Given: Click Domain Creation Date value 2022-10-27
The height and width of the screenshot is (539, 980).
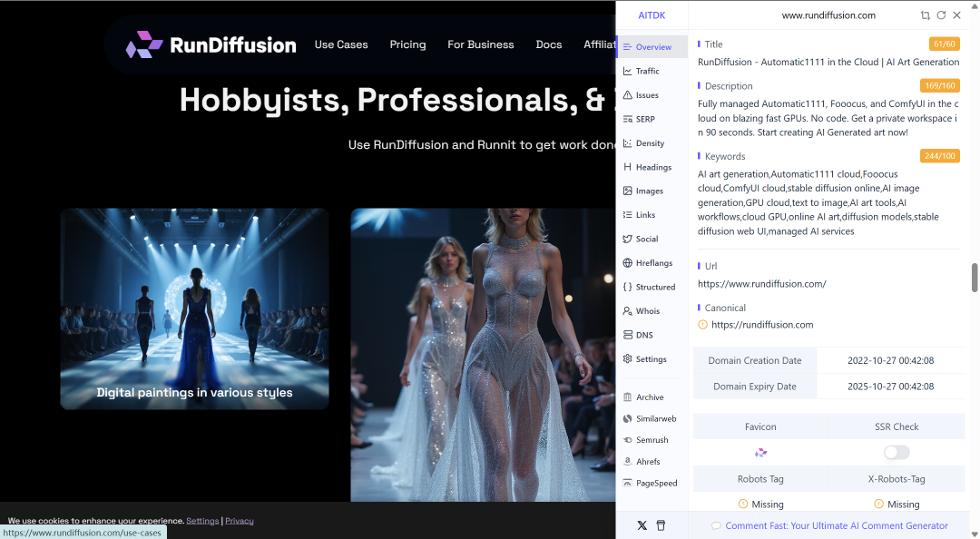Looking at the screenshot, I should (891, 360).
